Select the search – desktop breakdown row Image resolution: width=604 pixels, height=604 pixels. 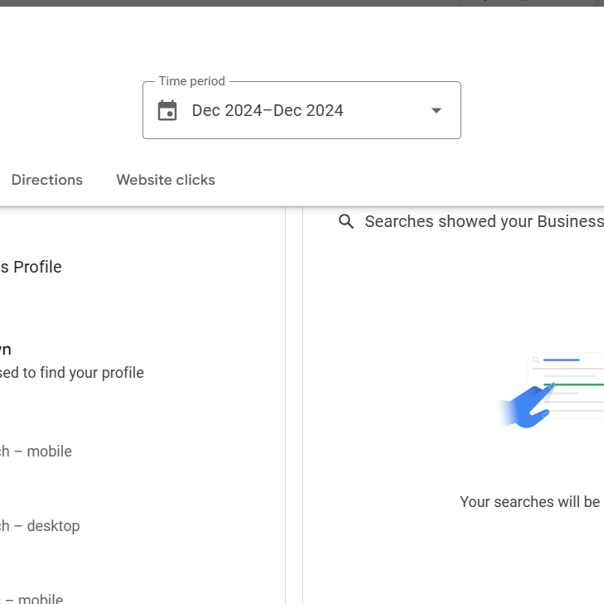tap(40, 526)
